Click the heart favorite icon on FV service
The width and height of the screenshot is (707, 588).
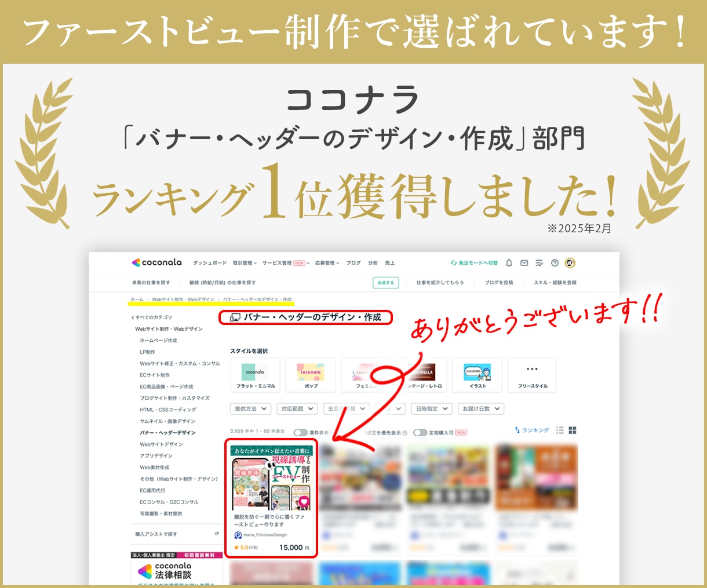click(304, 502)
